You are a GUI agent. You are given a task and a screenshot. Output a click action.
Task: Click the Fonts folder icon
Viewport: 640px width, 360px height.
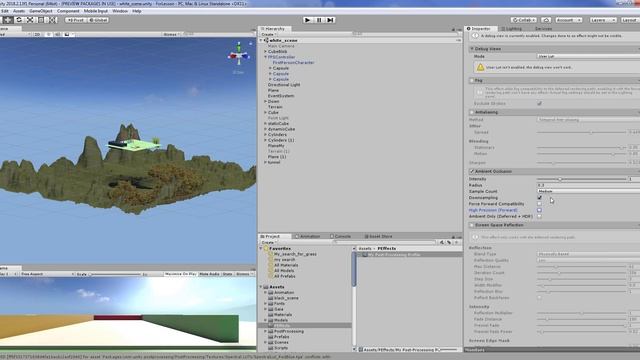[x=271, y=304]
